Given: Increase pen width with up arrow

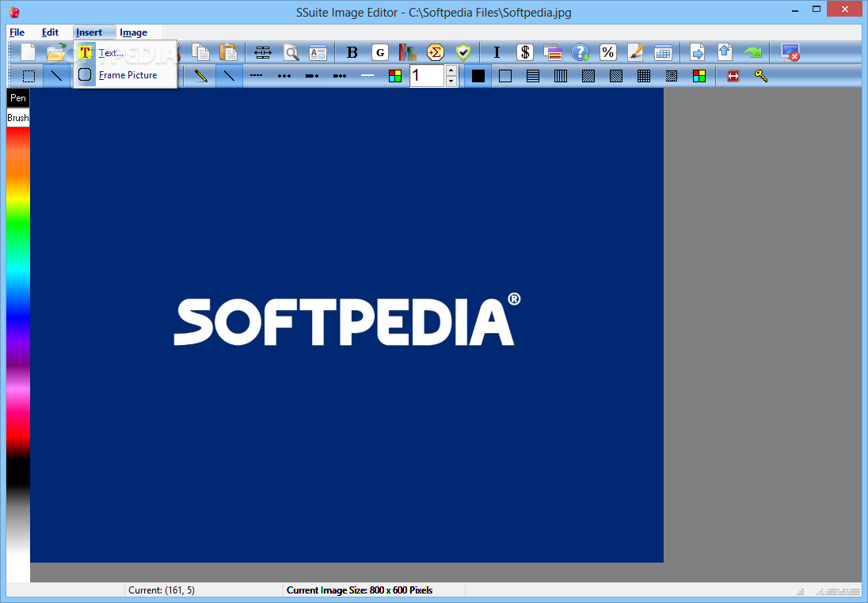Looking at the screenshot, I should tap(451, 70).
